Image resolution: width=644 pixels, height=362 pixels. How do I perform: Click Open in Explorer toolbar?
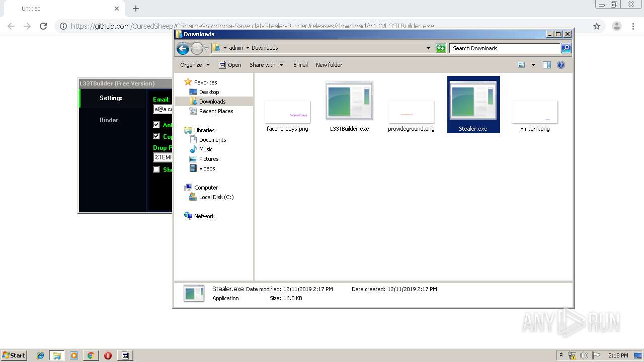pos(230,65)
